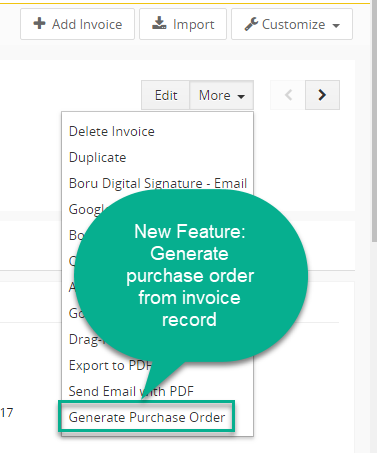Click the wrench icon on Customize

251,24
